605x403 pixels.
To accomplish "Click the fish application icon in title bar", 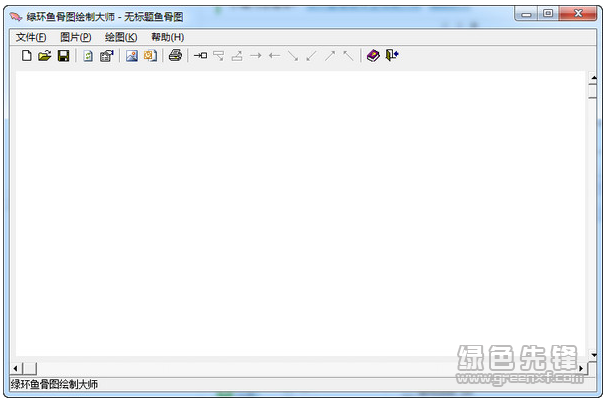I will pos(15,17).
